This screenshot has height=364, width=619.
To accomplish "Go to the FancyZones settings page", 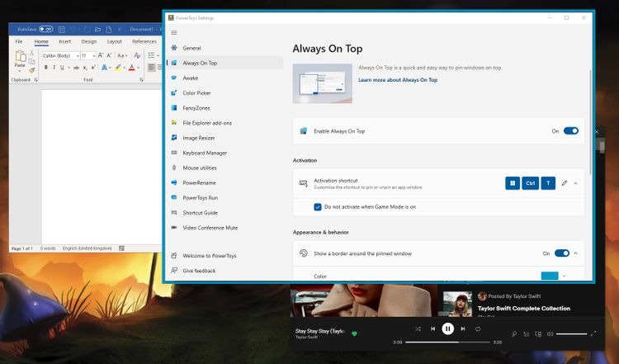I will click(225, 108).
